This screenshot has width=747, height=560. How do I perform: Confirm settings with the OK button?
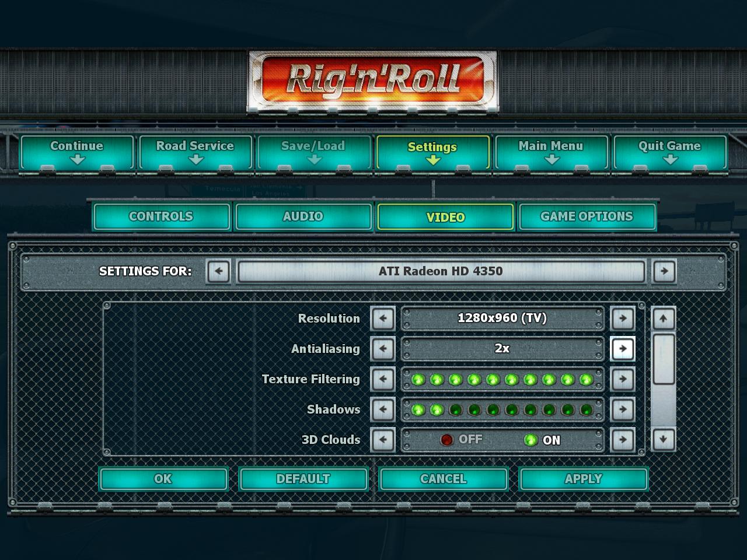tap(163, 479)
